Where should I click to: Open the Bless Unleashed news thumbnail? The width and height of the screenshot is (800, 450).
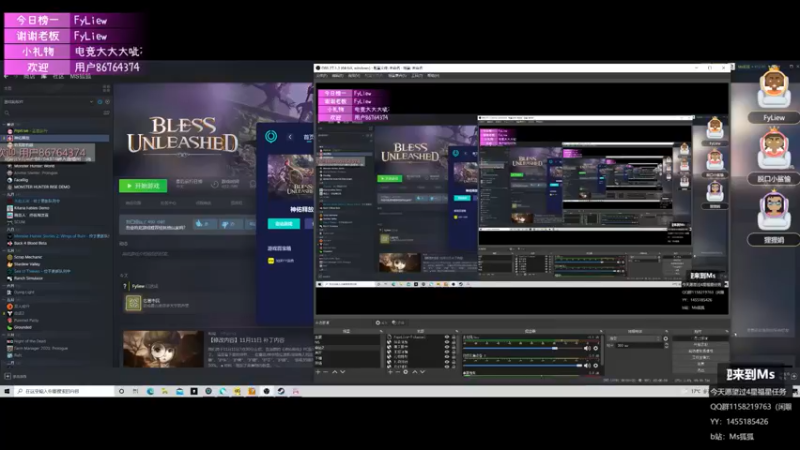163,349
